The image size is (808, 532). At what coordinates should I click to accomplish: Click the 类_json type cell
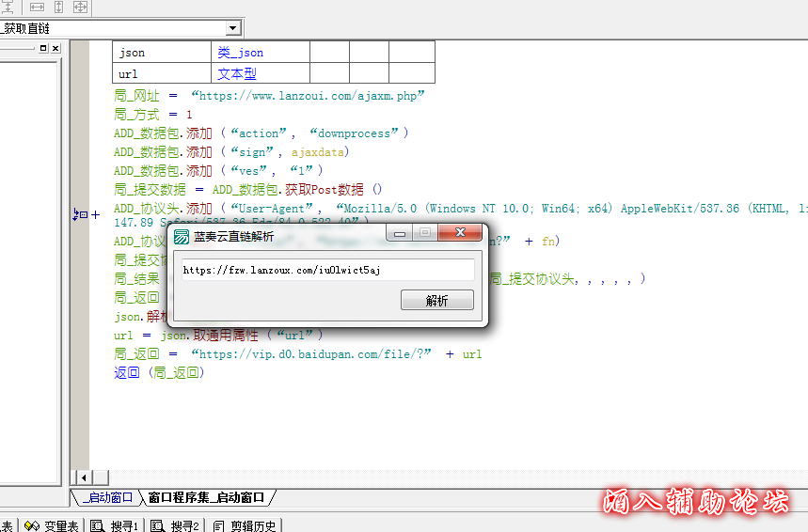(x=241, y=53)
